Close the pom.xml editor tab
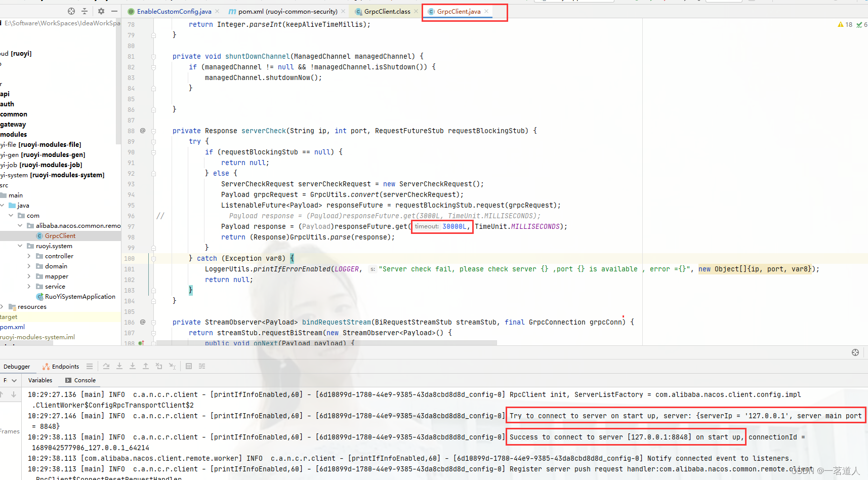Screen dimensions: 868x480 (343, 11)
